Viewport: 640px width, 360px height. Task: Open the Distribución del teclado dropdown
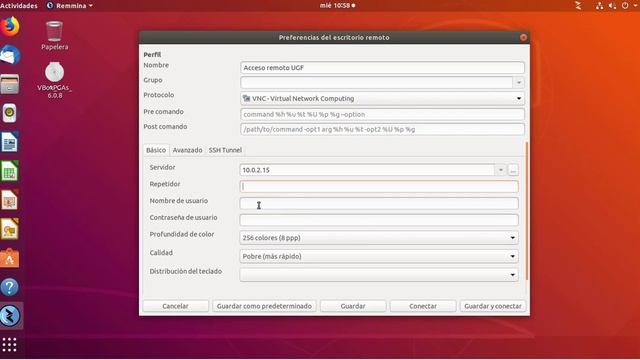click(379, 275)
